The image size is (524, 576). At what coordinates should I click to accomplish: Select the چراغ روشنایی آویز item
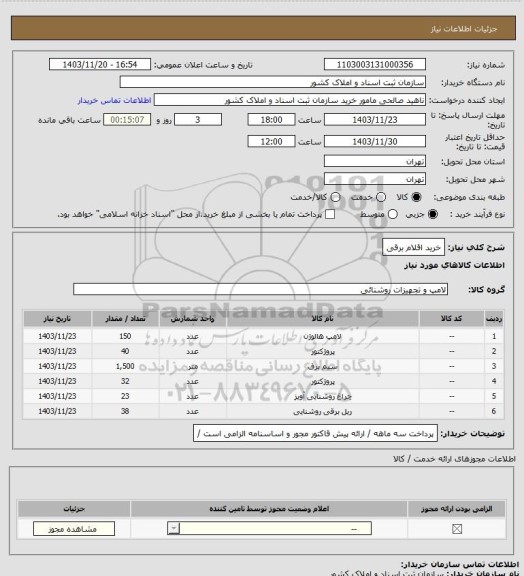(323, 396)
